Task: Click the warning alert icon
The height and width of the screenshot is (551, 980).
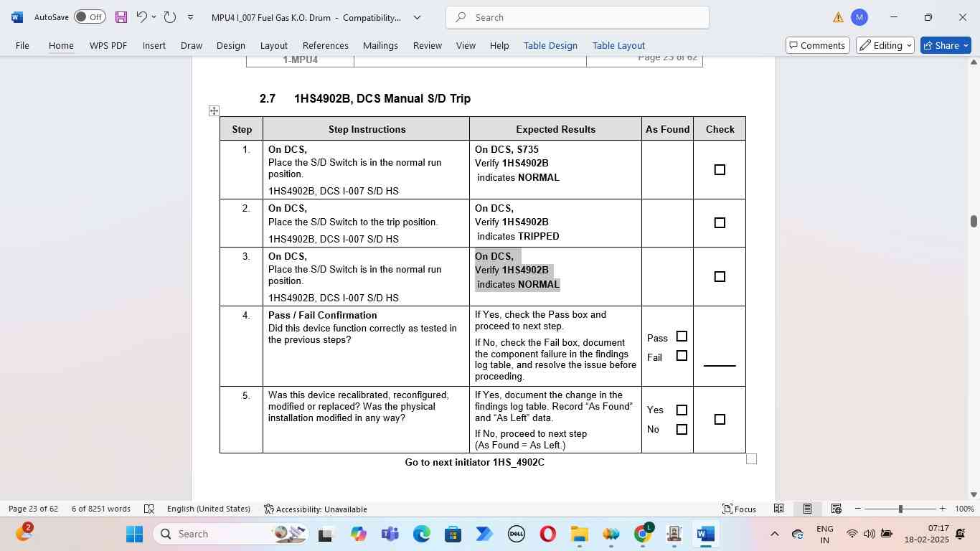Action: [838, 17]
